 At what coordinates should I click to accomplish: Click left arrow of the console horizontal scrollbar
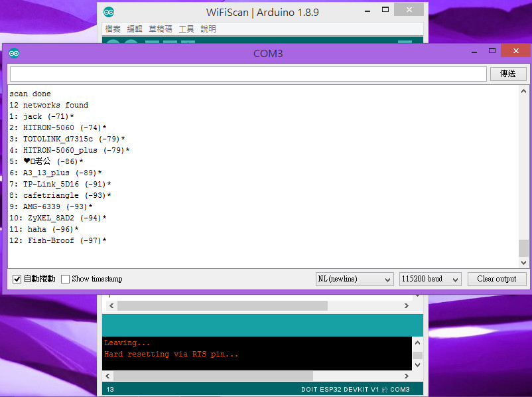coord(107,376)
